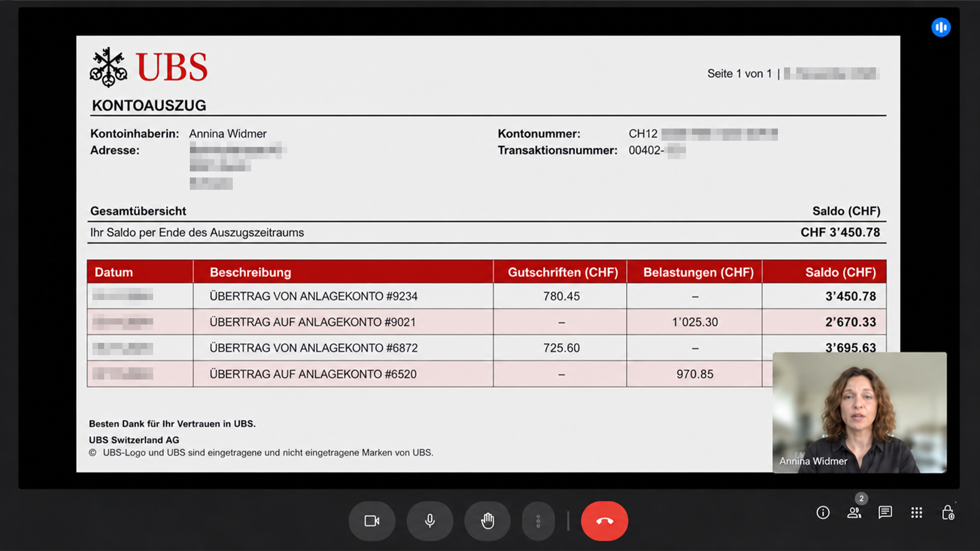This screenshot has width=980, height=551.
Task: Click the Seite 1 von 1 page indicator
Action: (x=740, y=74)
